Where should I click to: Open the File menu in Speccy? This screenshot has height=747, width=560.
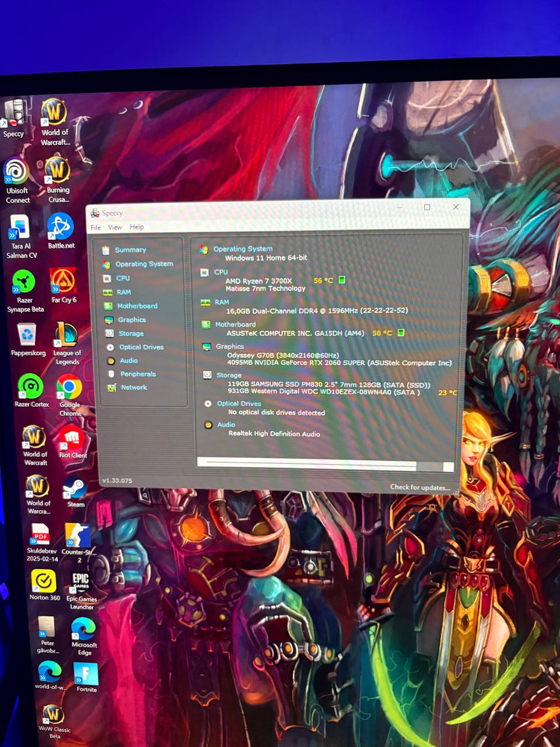coord(96,228)
